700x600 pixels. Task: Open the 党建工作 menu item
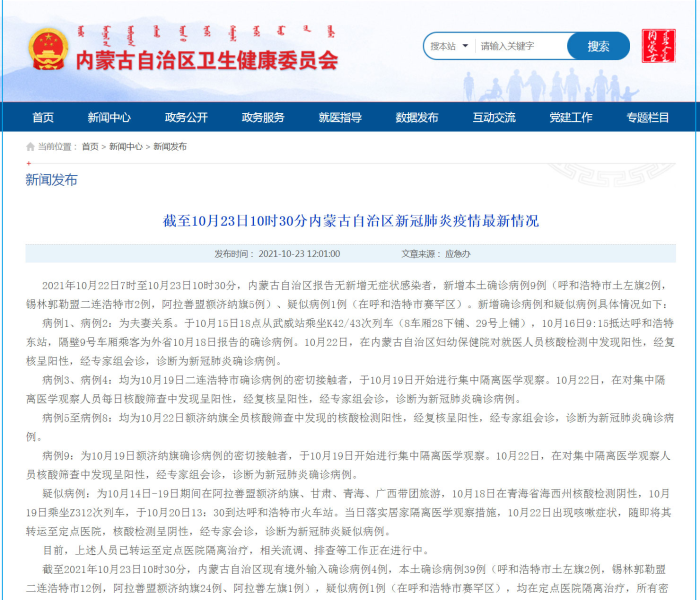pyautogui.click(x=571, y=117)
